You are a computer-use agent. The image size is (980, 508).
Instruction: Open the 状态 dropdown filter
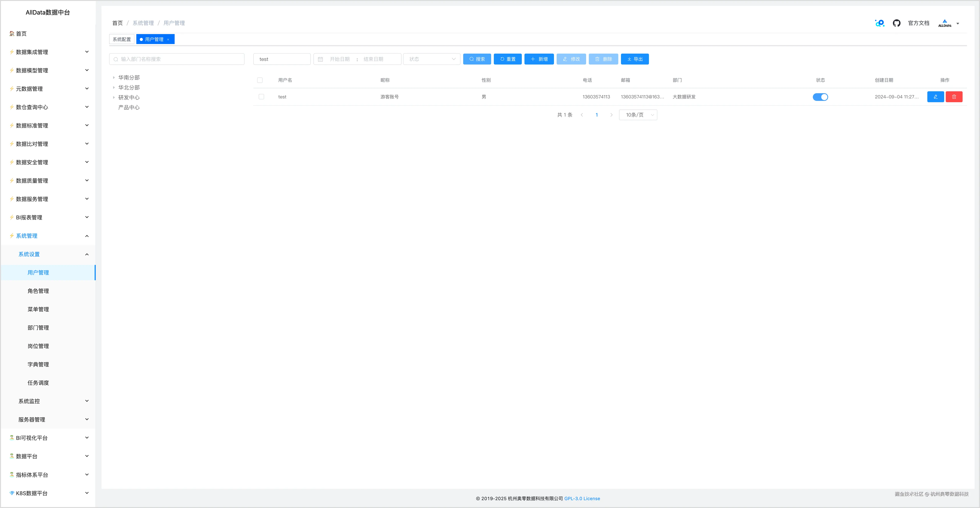432,59
